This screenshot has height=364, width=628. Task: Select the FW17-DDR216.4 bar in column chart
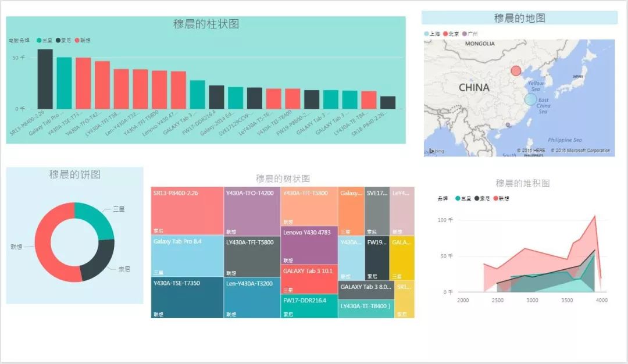(x=217, y=97)
